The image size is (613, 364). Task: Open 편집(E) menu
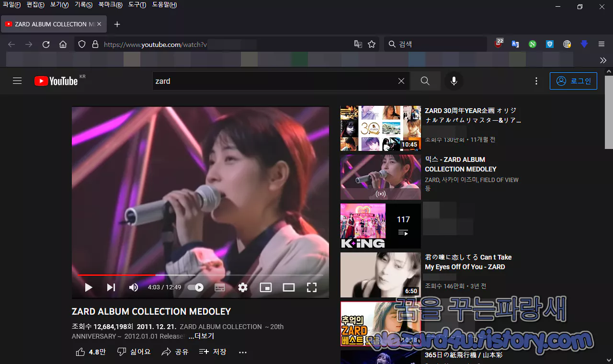35,5
